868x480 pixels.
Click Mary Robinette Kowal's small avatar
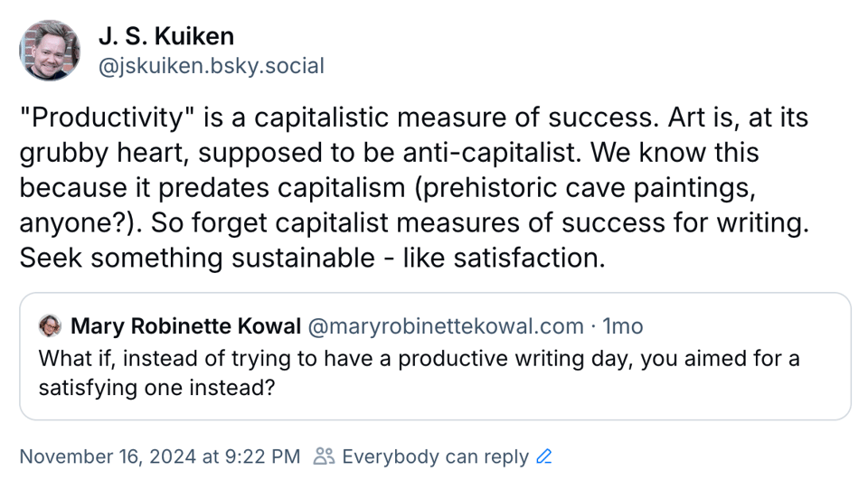pyautogui.click(x=51, y=325)
